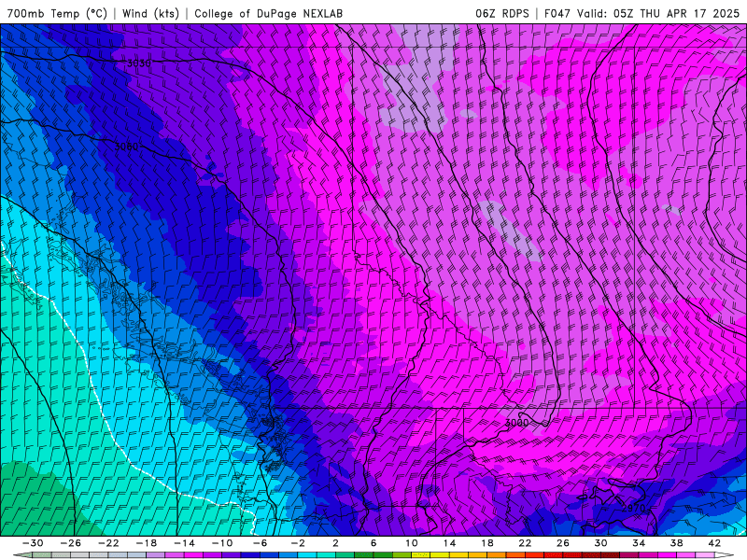Viewport: 747px width, 560px height.
Task: Click the 22 value on the temperature scale
Action: pos(525,543)
